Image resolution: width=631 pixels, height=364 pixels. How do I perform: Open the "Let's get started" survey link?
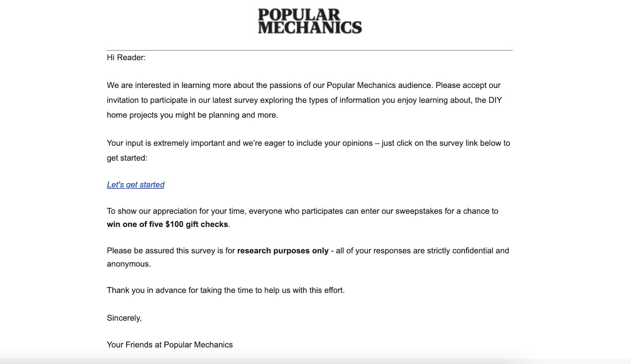pyautogui.click(x=136, y=185)
